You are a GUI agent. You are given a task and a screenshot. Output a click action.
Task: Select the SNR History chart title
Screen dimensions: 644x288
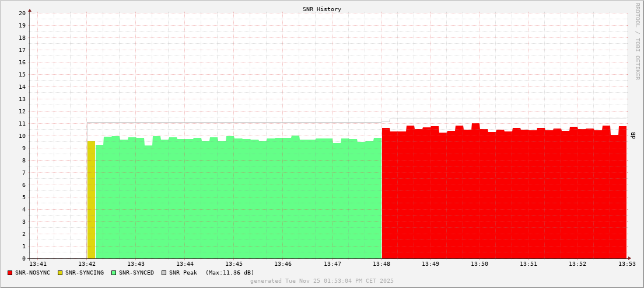pos(321,9)
